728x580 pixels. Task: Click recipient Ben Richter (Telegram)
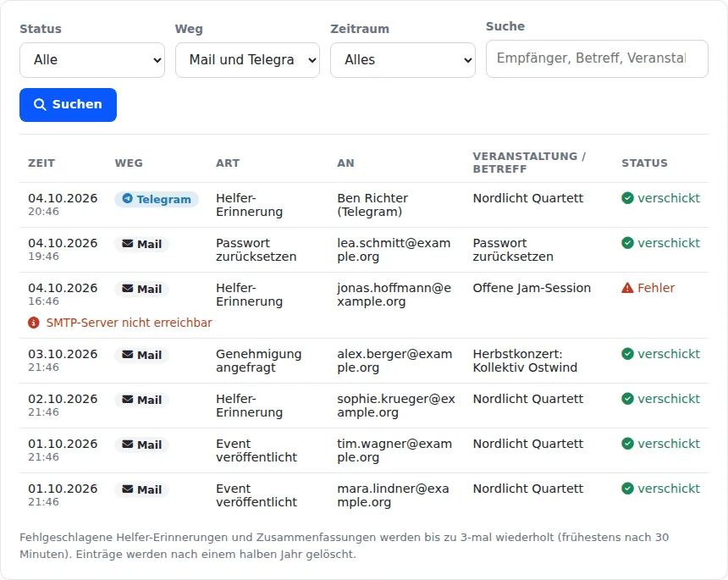pyautogui.click(x=372, y=205)
